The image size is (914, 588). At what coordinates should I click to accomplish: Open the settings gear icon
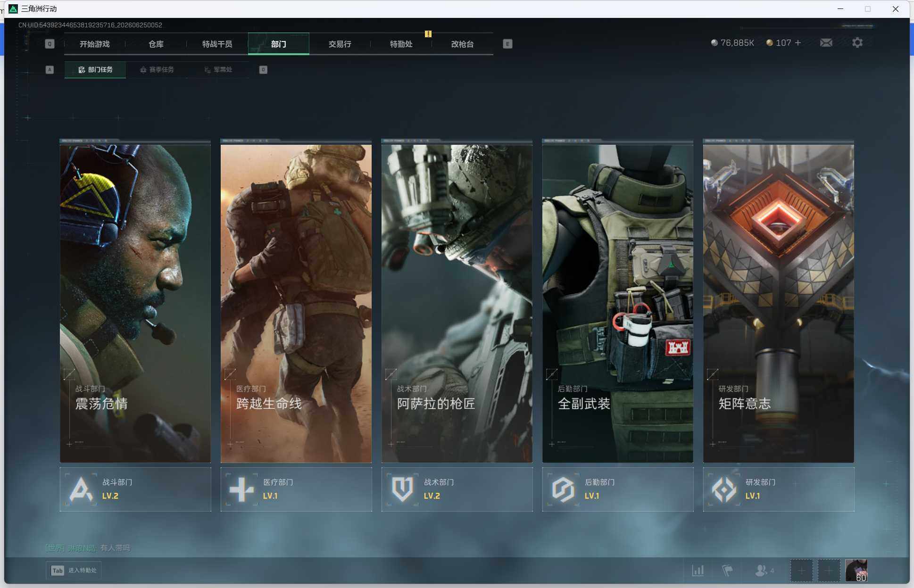coord(857,43)
